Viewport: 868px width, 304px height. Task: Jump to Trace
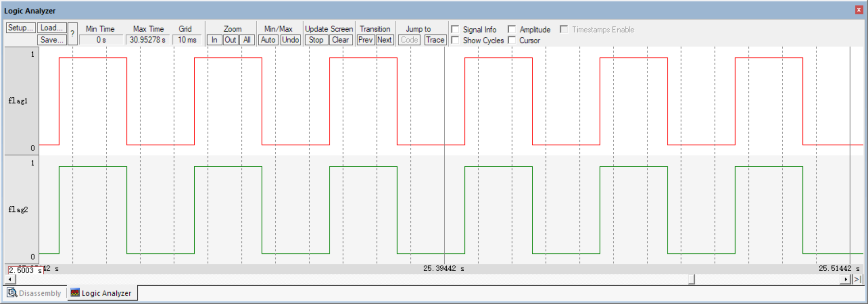pyautogui.click(x=435, y=40)
